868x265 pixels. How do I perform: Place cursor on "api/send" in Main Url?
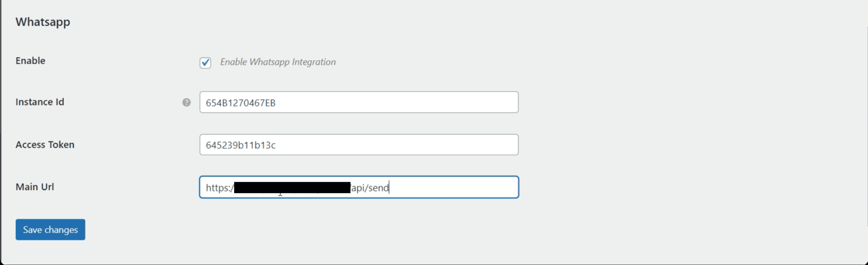370,188
